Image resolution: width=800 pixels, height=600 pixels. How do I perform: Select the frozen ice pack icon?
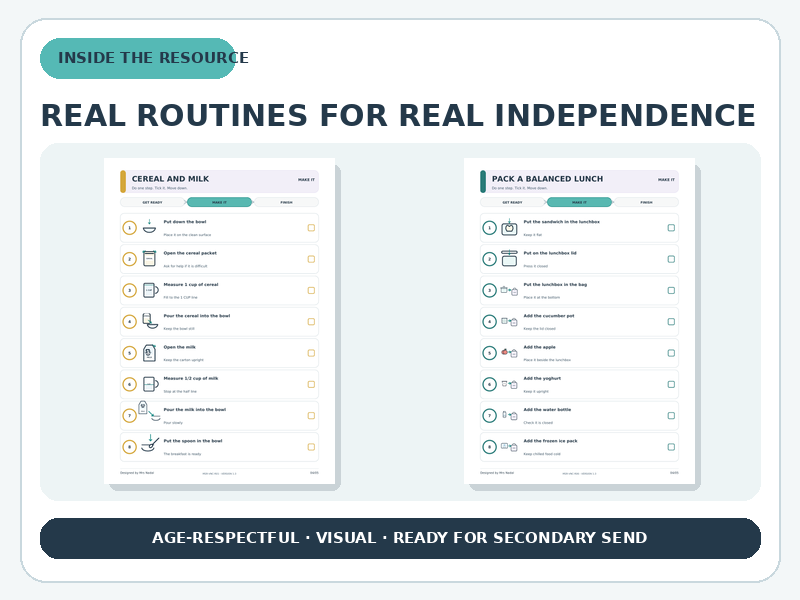[509, 447]
